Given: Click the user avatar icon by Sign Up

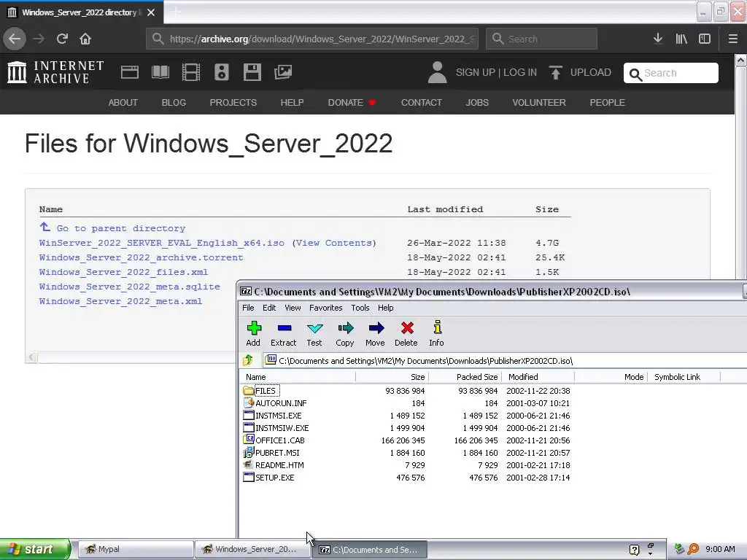Looking at the screenshot, I should (x=438, y=72).
